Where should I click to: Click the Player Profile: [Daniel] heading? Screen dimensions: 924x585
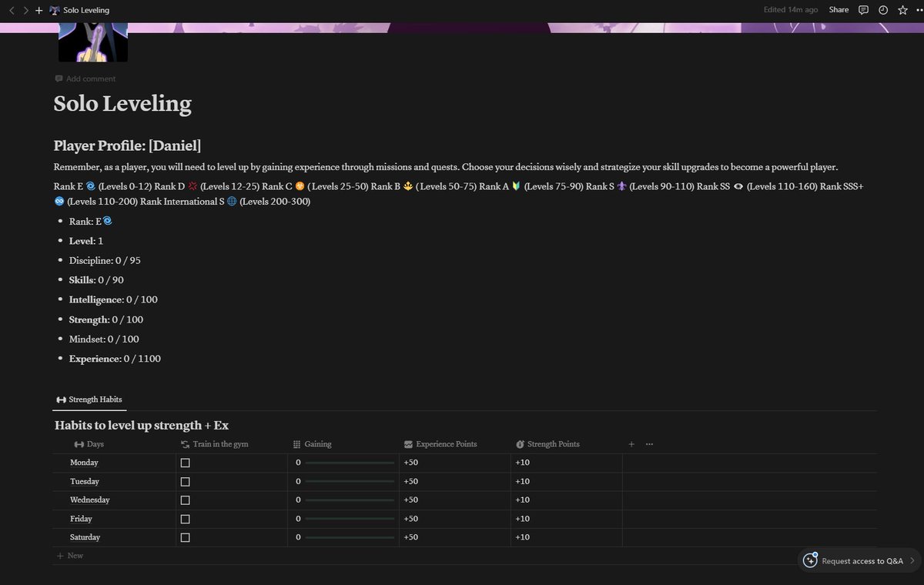[127, 145]
